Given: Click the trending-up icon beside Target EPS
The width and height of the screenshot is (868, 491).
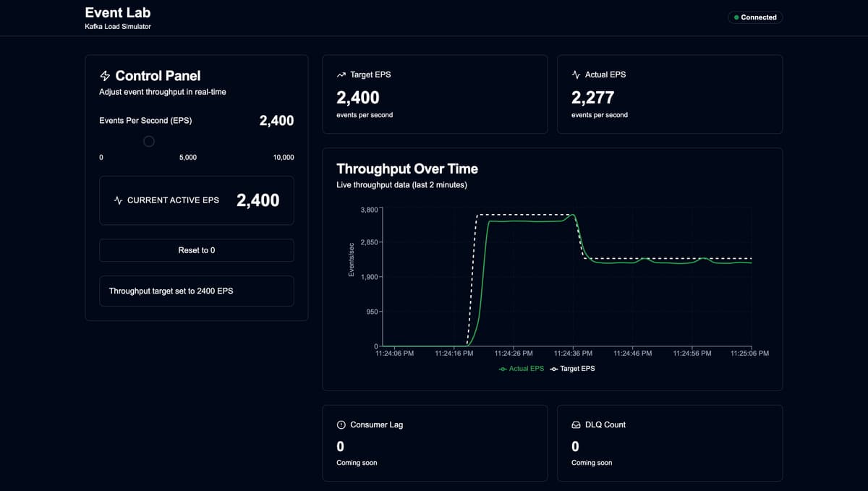Looking at the screenshot, I should click(x=340, y=74).
